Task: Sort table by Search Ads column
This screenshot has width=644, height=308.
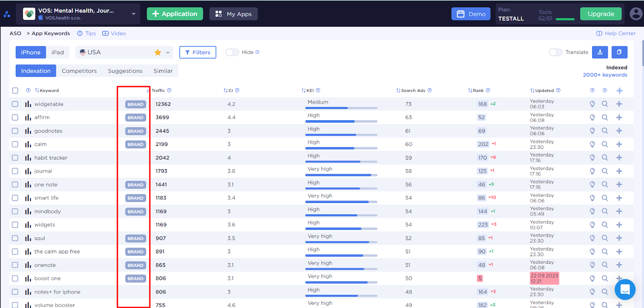Action: click(411, 90)
